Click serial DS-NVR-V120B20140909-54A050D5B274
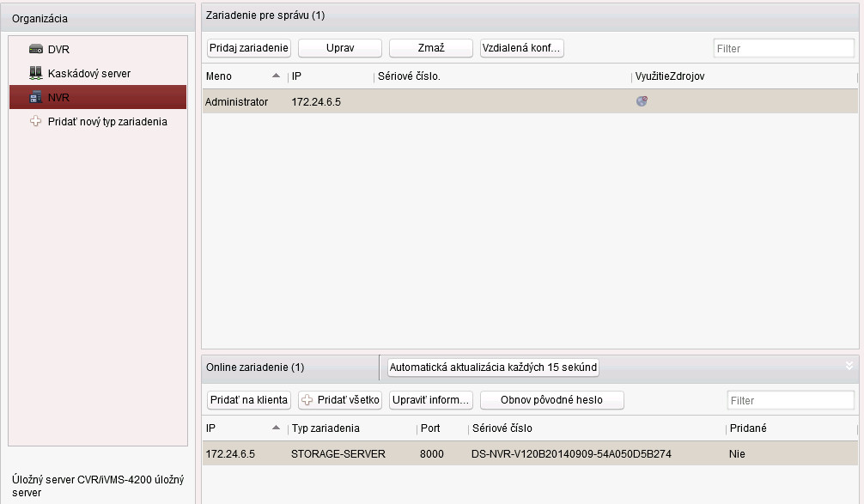The image size is (864, 504). tap(571, 454)
